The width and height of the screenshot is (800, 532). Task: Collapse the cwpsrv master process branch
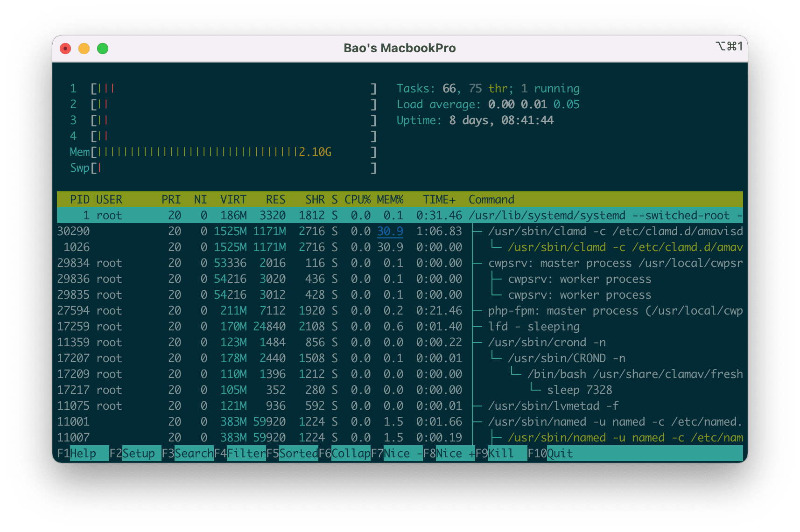coord(560,263)
